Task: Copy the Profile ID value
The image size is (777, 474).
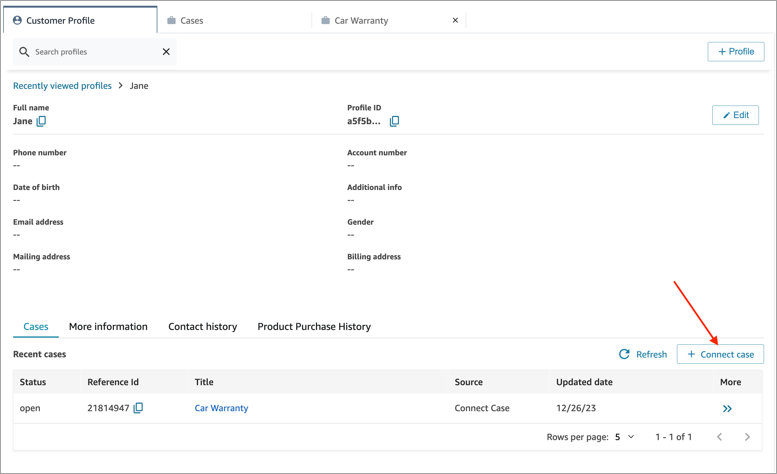Action: [394, 121]
